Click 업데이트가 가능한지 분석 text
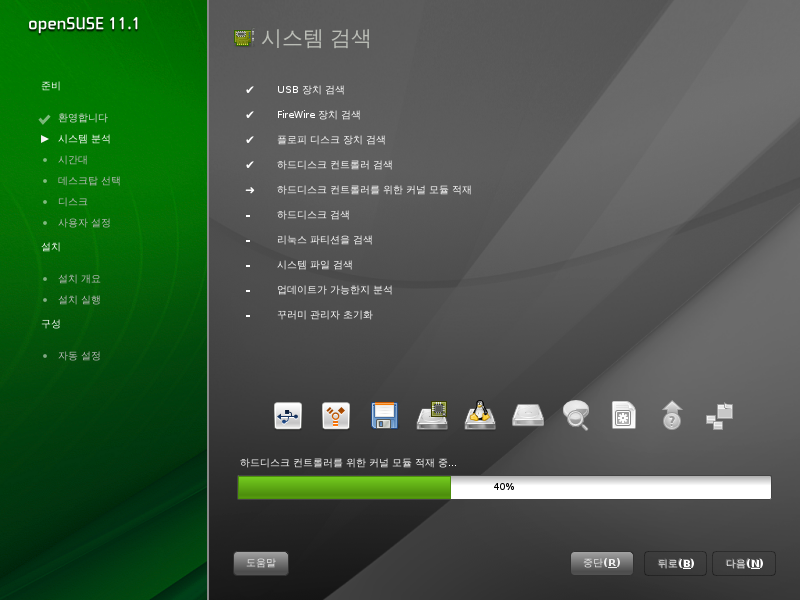 (335, 290)
